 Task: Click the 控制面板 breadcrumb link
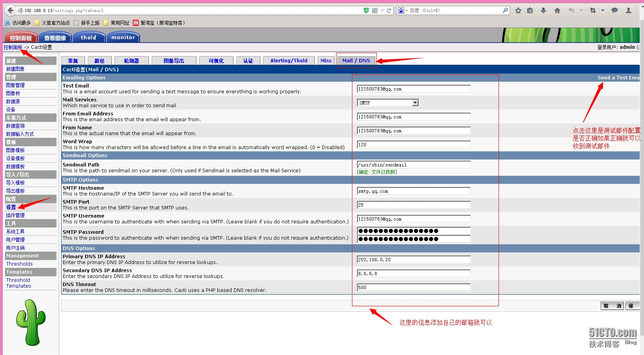pos(13,47)
